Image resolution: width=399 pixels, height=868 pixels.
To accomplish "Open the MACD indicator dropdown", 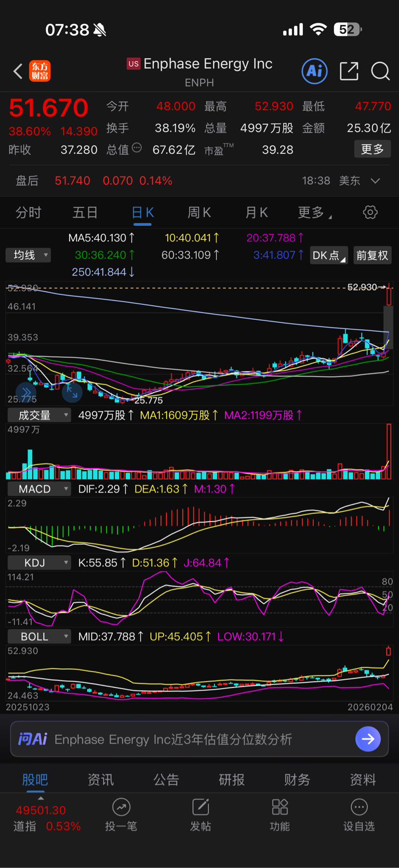I will point(39,489).
